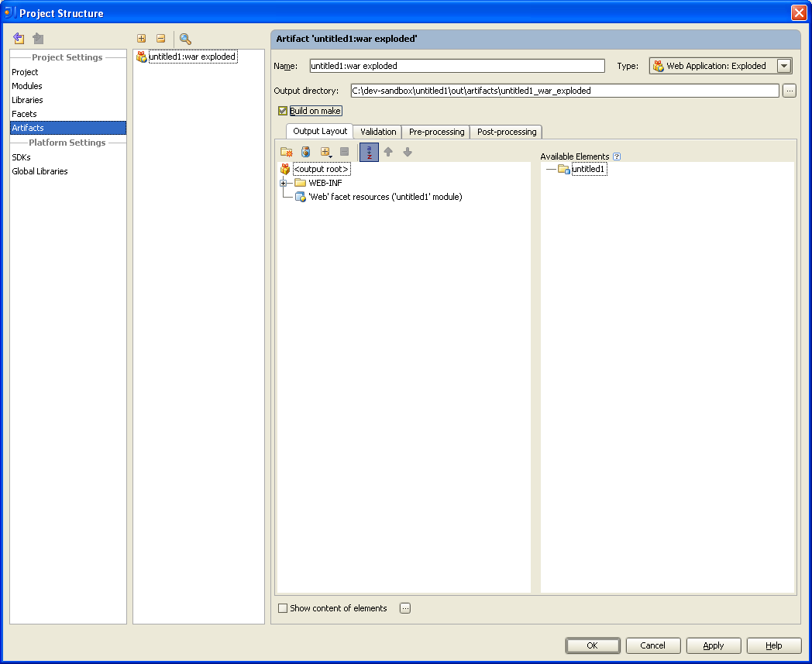
Task: Click the WEB-INF folder icon
Action: pyautogui.click(x=301, y=183)
